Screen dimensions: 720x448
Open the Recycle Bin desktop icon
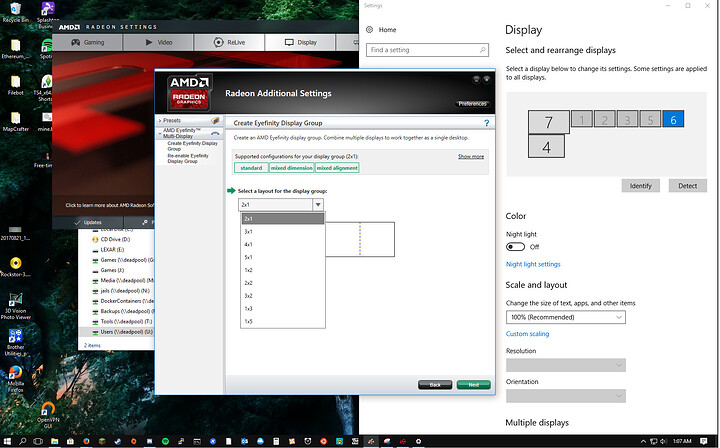point(15,12)
